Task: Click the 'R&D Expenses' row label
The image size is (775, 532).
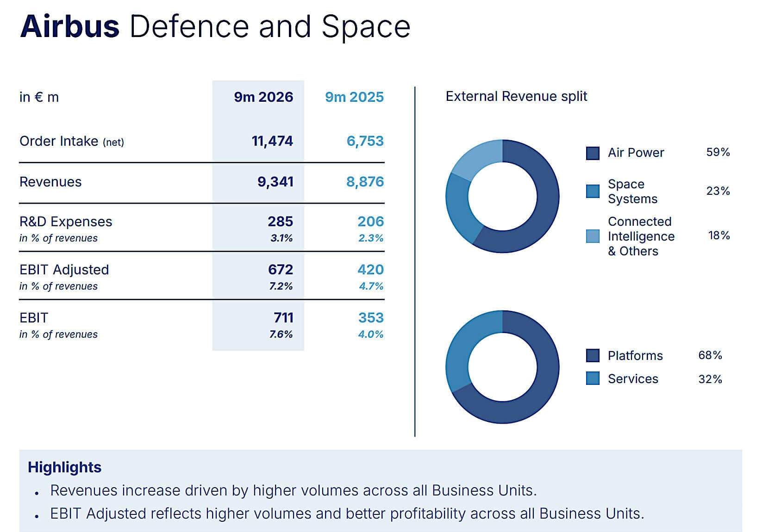Action: (x=66, y=222)
